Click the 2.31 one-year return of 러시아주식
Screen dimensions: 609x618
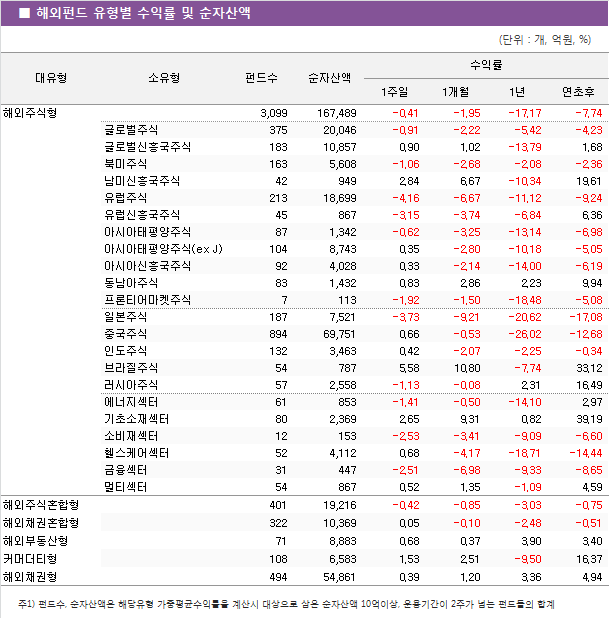click(x=531, y=385)
